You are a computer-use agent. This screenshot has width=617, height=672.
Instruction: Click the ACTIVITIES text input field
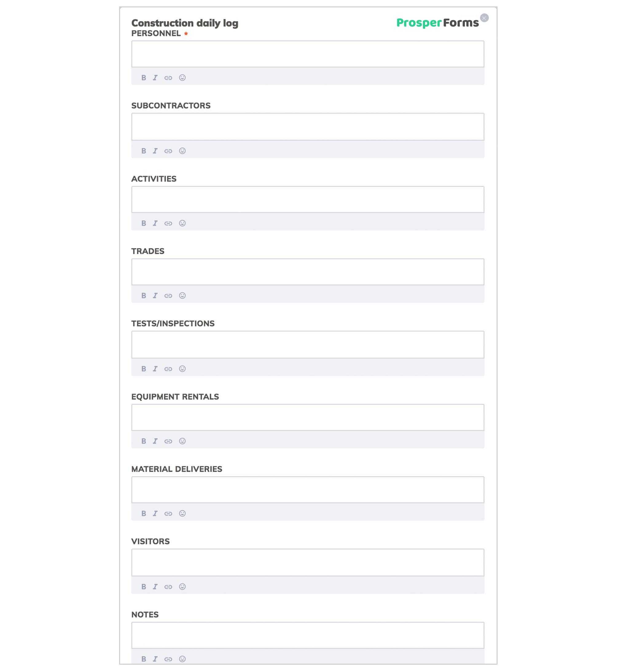[x=308, y=199]
